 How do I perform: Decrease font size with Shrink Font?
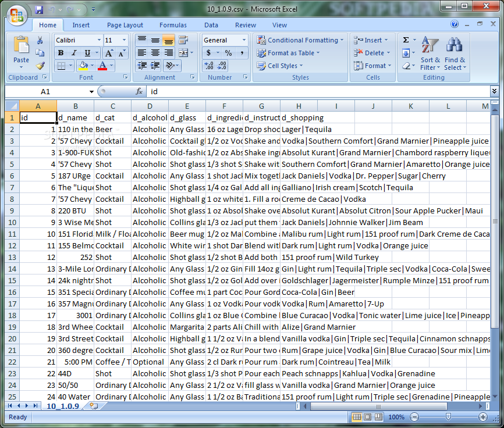pyautogui.click(x=121, y=53)
